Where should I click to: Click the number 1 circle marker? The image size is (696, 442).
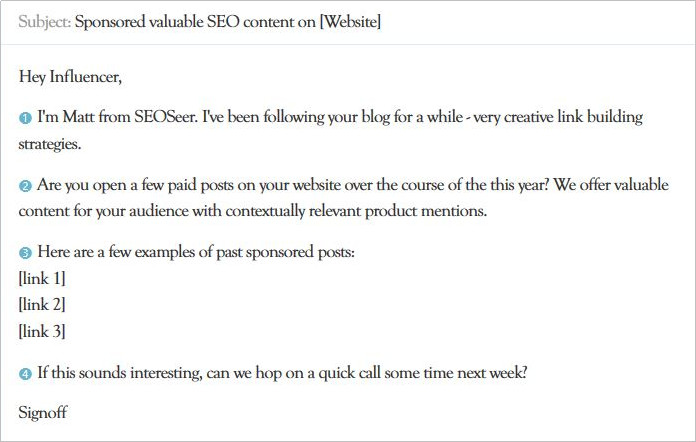pyautogui.click(x=25, y=118)
